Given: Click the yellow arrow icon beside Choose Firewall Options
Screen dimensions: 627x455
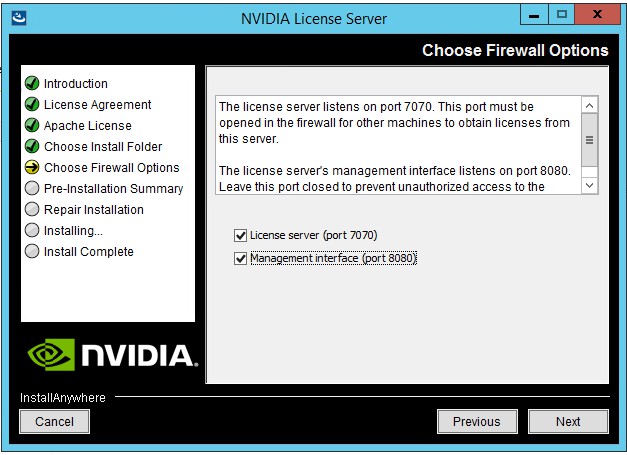Looking at the screenshot, I should click(x=32, y=168).
